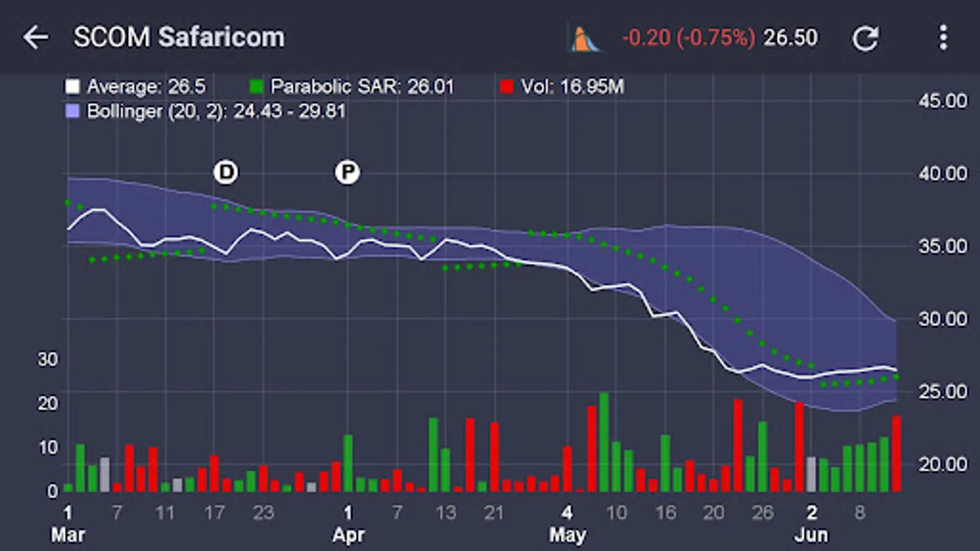
Task: Click the volume axis label '30'
Action: point(48,359)
